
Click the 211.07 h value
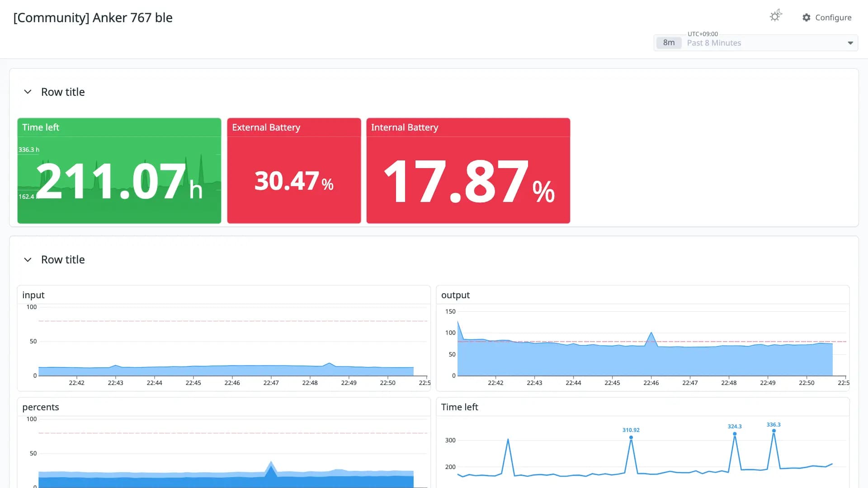tap(119, 181)
